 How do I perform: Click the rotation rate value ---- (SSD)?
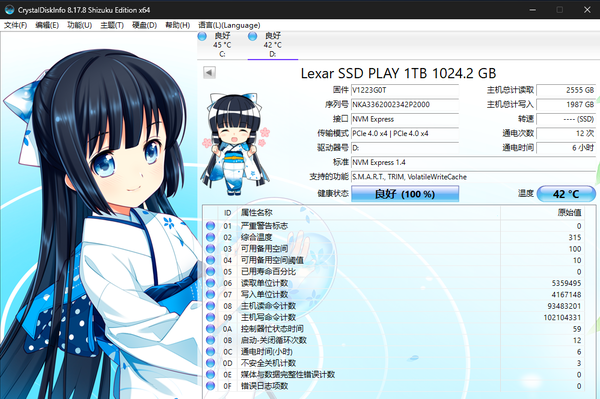(566, 119)
